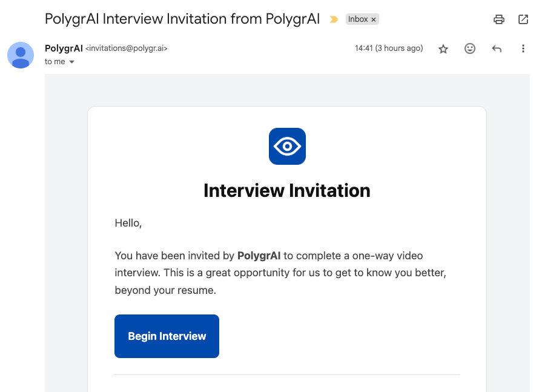Star the PolygrAI email
The width and height of the screenshot is (539, 392).
pos(443,49)
